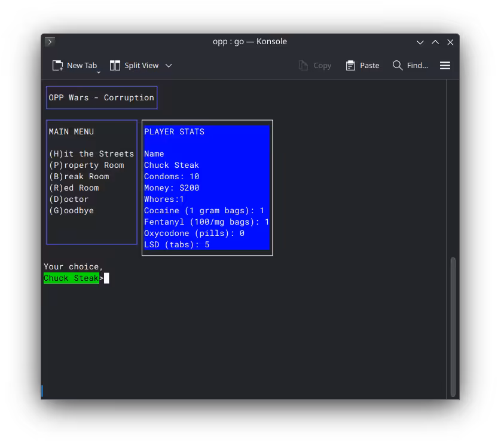Click the "(H)it the Streets" menu line

91,154
